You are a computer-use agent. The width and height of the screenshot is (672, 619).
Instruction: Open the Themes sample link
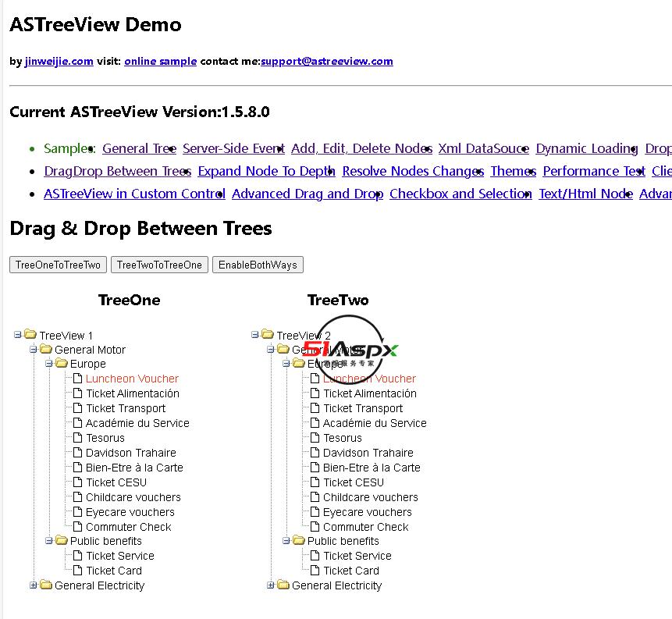tap(514, 171)
